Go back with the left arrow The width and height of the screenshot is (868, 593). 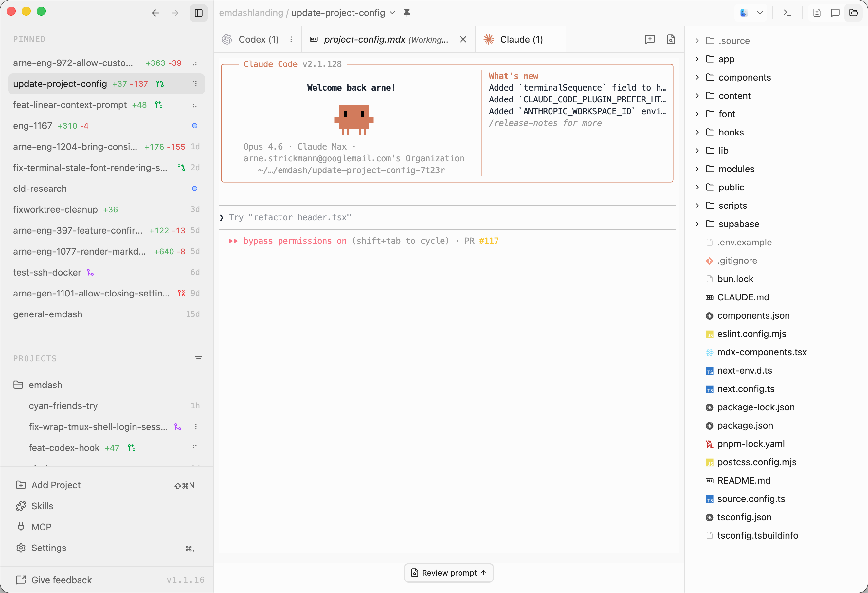pyautogui.click(x=155, y=13)
